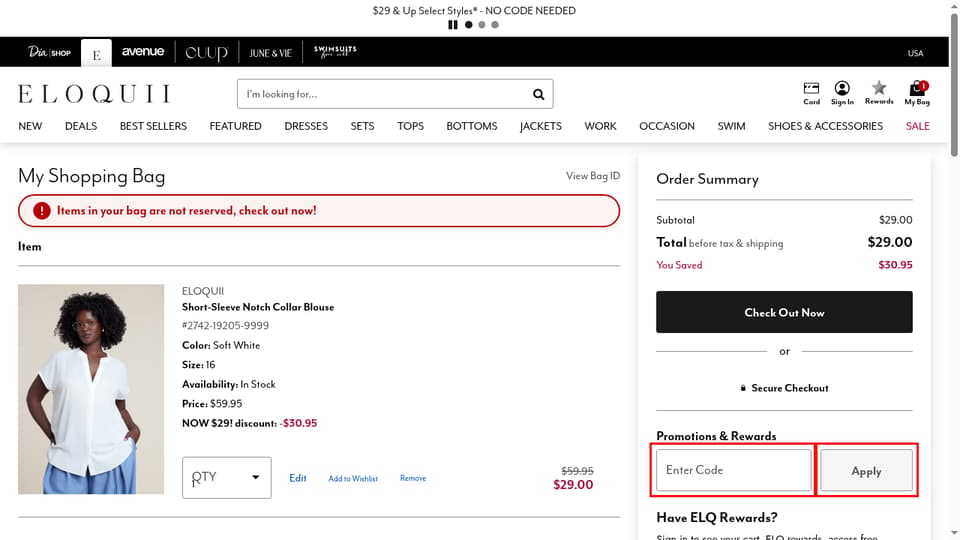Open the WORK menu

coord(600,126)
